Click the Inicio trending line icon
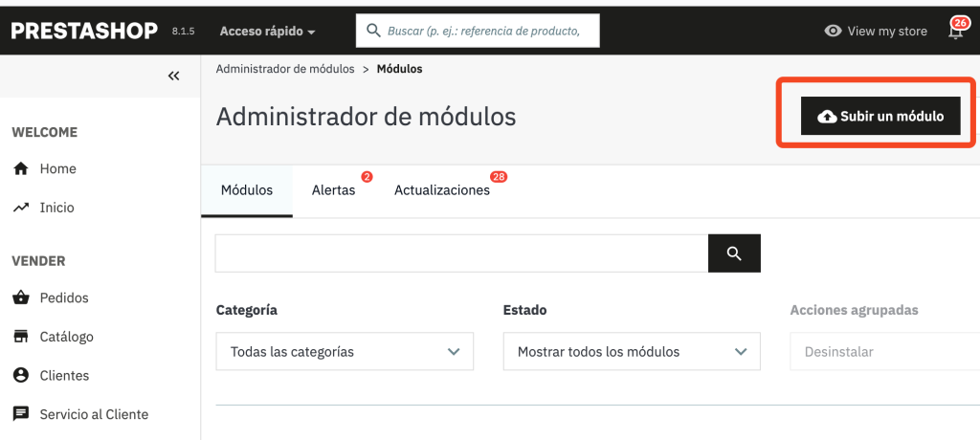This screenshot has width=980, height=440. 20,208
